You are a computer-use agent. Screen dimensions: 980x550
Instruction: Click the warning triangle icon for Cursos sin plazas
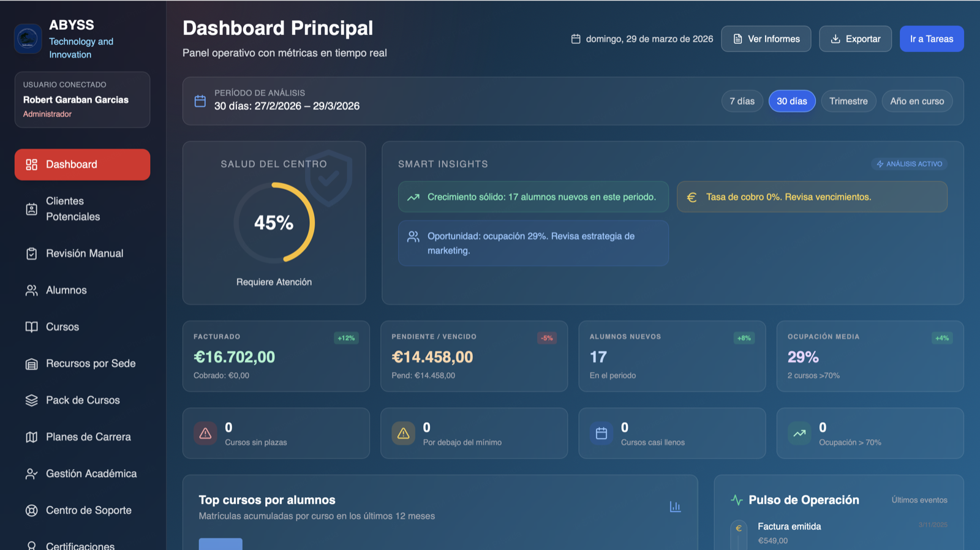click(x=206, y=434)
